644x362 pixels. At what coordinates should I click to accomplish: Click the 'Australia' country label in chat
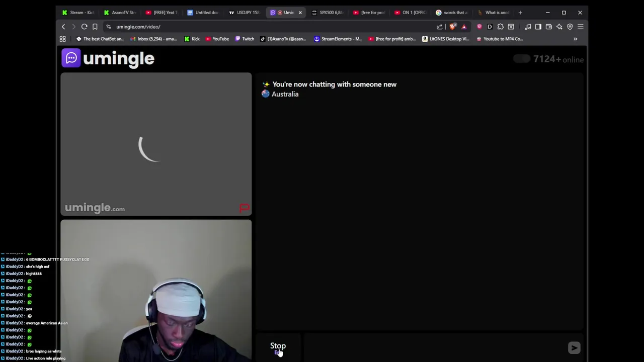point(285,94)
